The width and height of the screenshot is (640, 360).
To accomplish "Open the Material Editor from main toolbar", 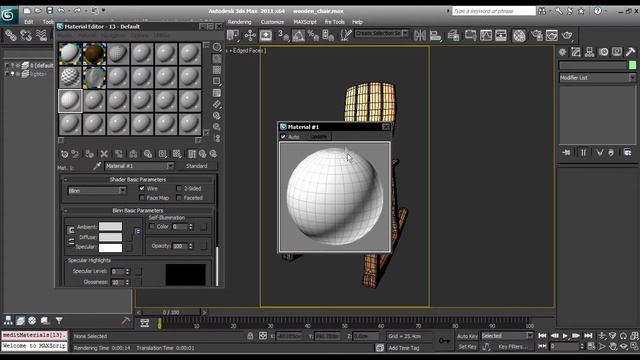I will 519,36.
